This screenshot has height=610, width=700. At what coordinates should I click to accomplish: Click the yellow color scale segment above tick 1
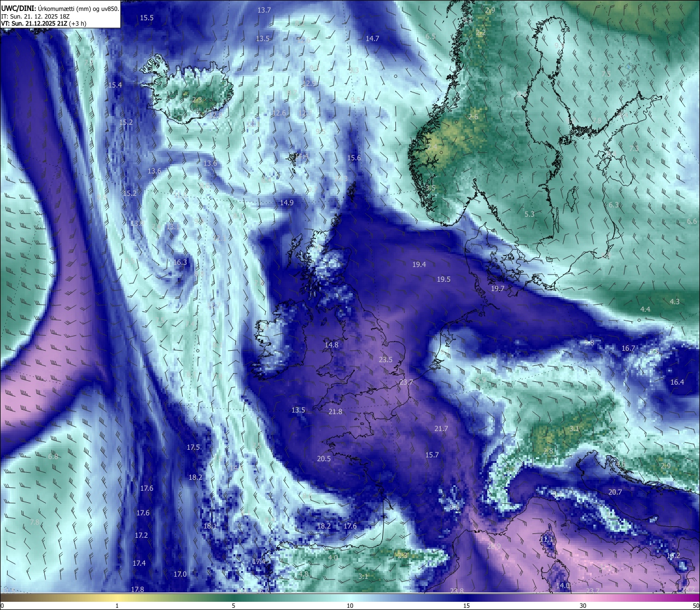tap(117, 597)
